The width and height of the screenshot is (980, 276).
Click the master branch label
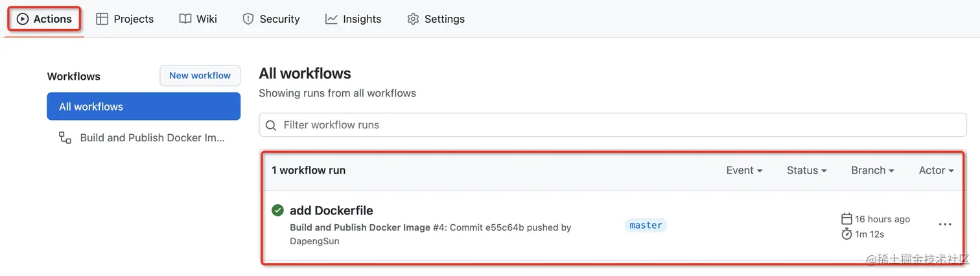[646, 225]
